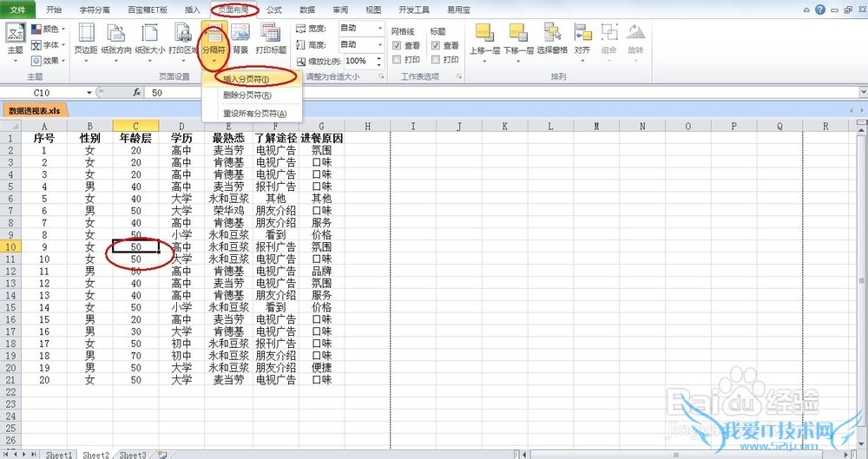Open the 工作表选项 dialog launcher
The height and width of the screenshot is (459, 868).
click(459, 76)
